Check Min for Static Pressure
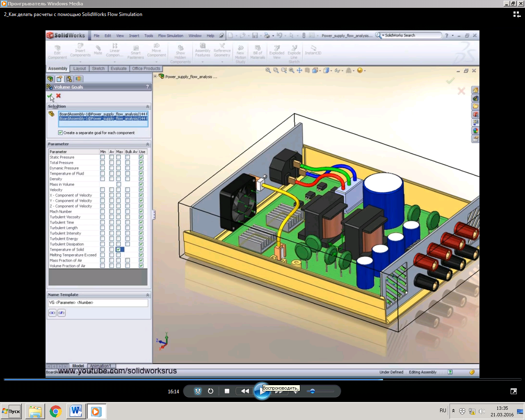525x420 pixels. 103,157
